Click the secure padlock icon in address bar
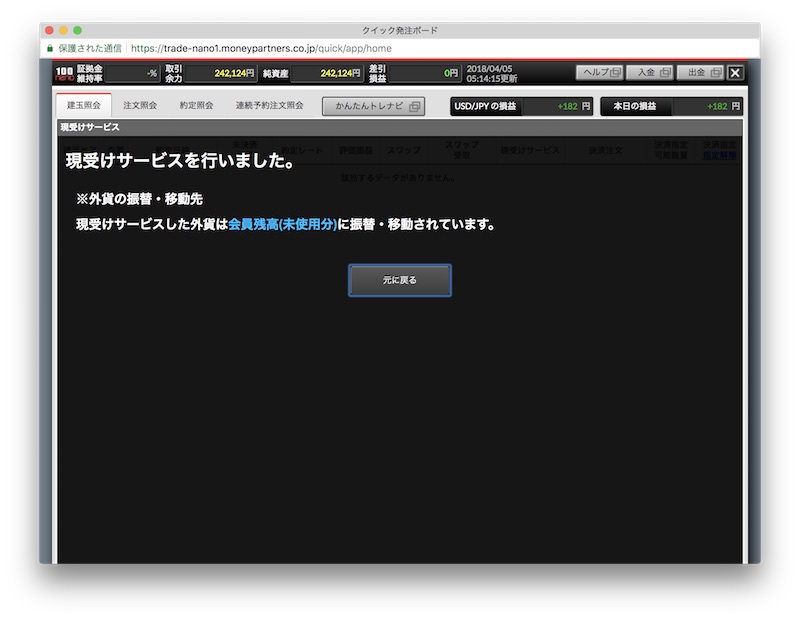The width and height of the screenshot is (800, 620). pyautogui.click(x=49, y=48)
